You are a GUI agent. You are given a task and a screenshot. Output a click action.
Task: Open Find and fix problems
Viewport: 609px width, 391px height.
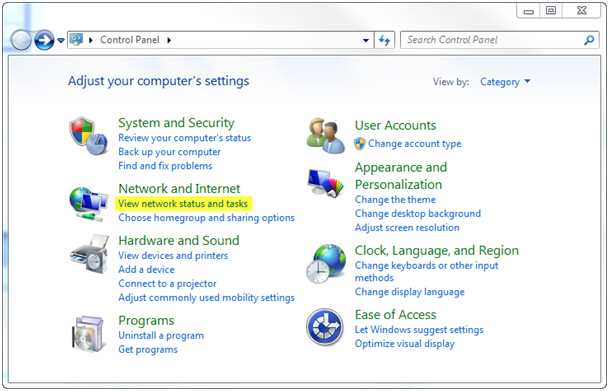pos(165,166)
